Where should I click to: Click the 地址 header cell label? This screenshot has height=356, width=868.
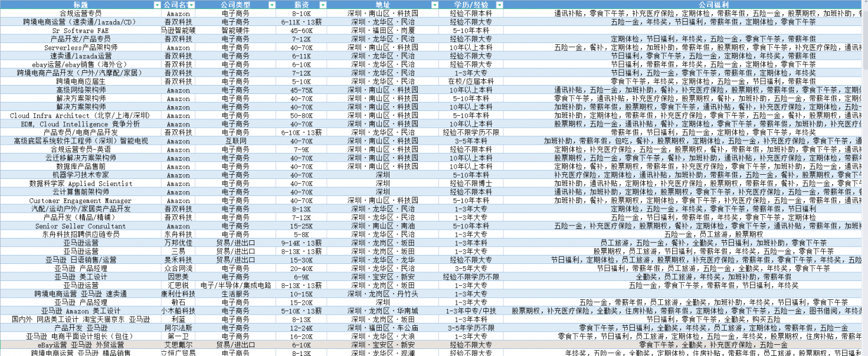[x=382, y=5]
